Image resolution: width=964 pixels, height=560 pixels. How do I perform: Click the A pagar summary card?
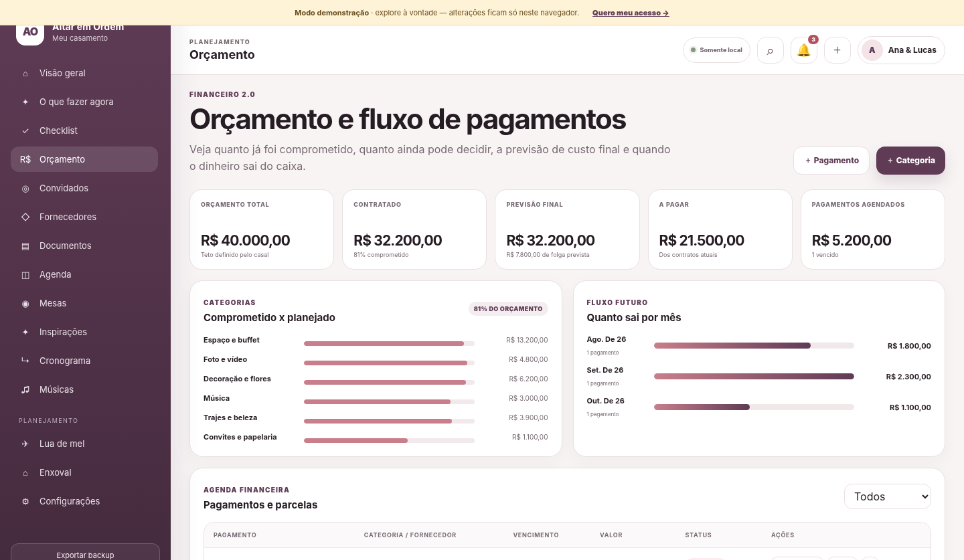coord(720,229)
